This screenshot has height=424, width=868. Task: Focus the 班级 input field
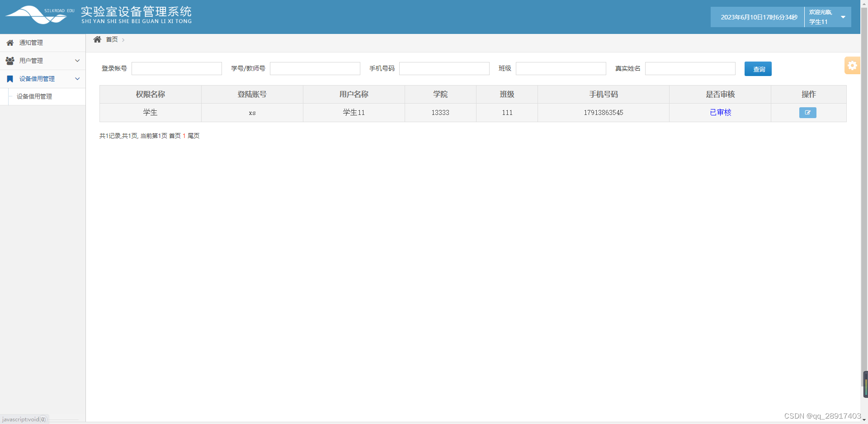561,68
